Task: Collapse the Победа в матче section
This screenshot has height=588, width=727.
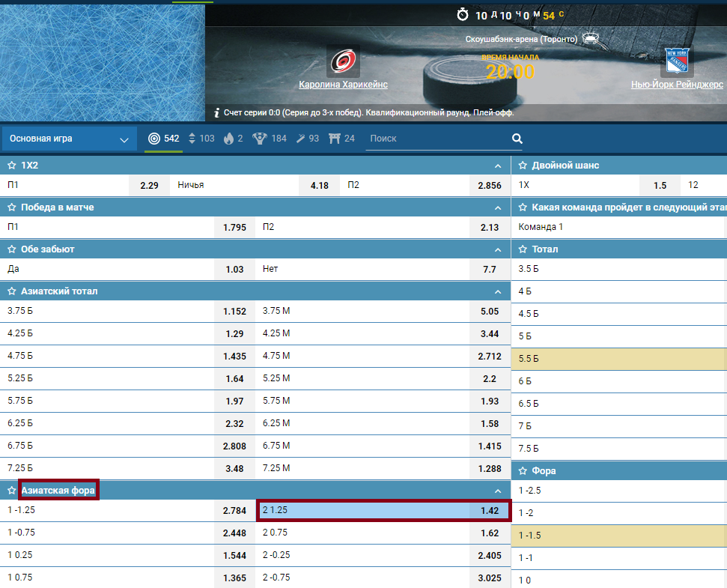Action: pyautogui.click(x=498, y=207)
